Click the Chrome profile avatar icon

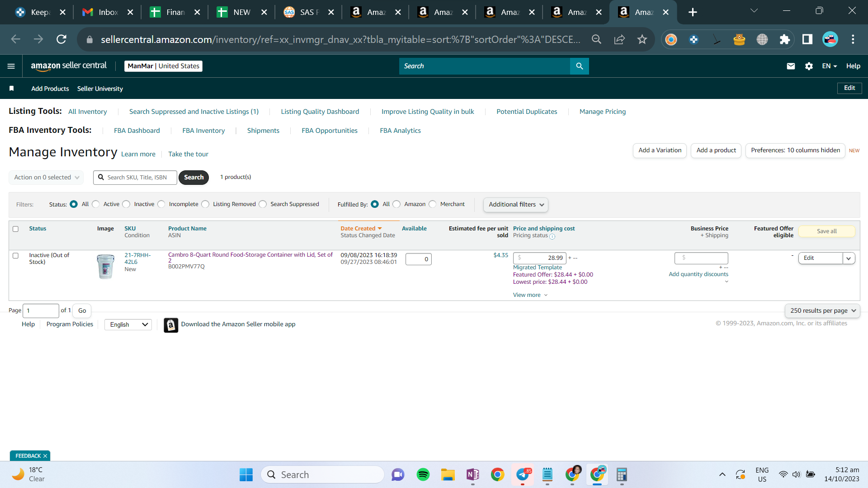(830, 39)
